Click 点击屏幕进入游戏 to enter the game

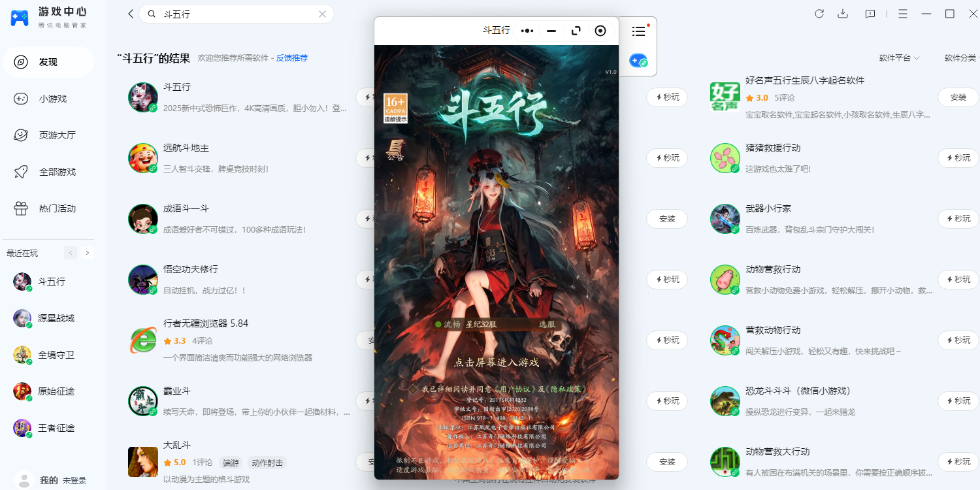tap(497, 363)
